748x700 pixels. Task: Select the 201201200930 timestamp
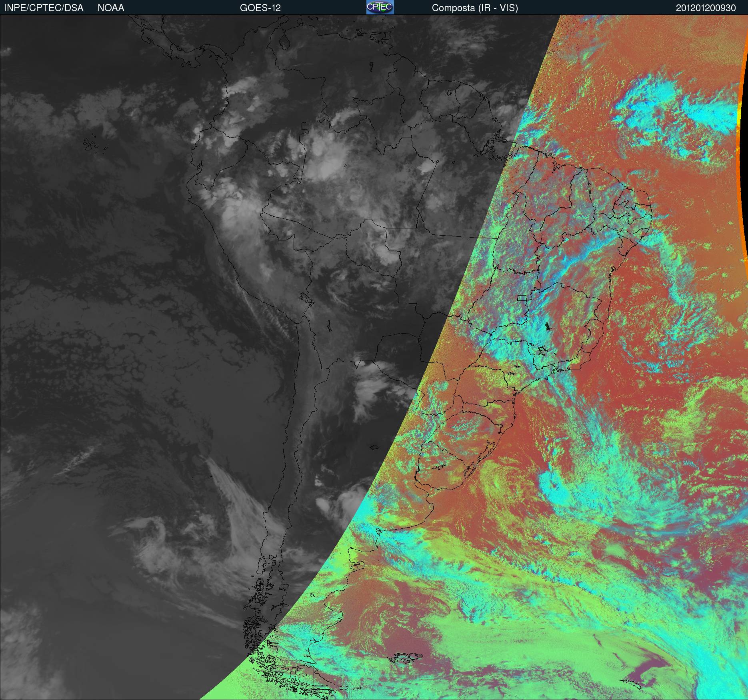click(706, 8)
